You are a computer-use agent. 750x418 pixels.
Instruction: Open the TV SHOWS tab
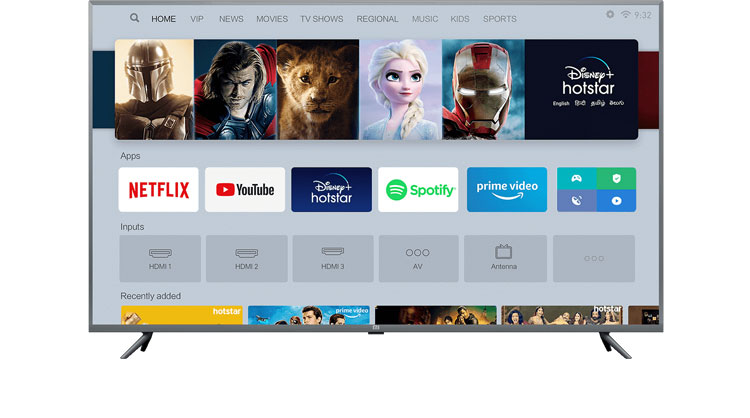pos(321,19)
